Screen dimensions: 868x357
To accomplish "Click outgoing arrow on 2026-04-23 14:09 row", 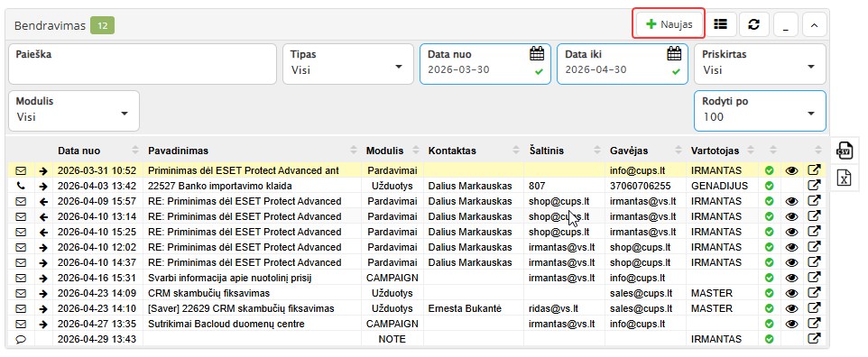I will click(x=43, y=293).
